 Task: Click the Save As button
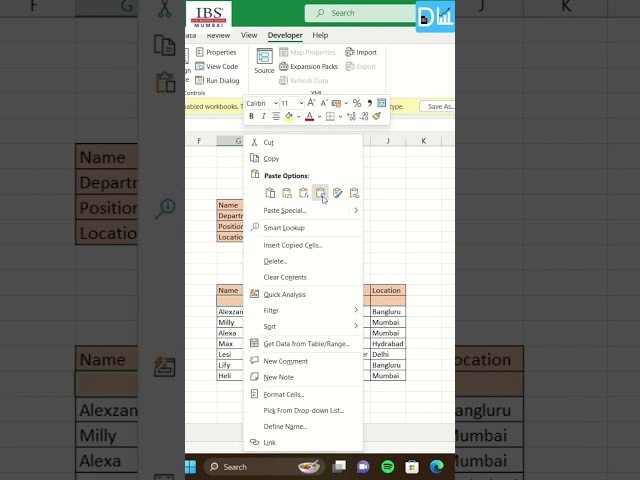point(438,106)
